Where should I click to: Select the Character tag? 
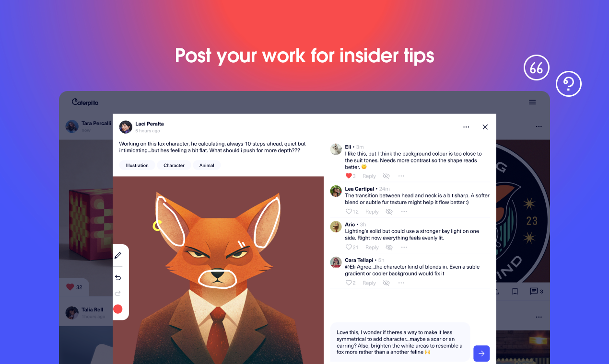[x=174, y=165]
